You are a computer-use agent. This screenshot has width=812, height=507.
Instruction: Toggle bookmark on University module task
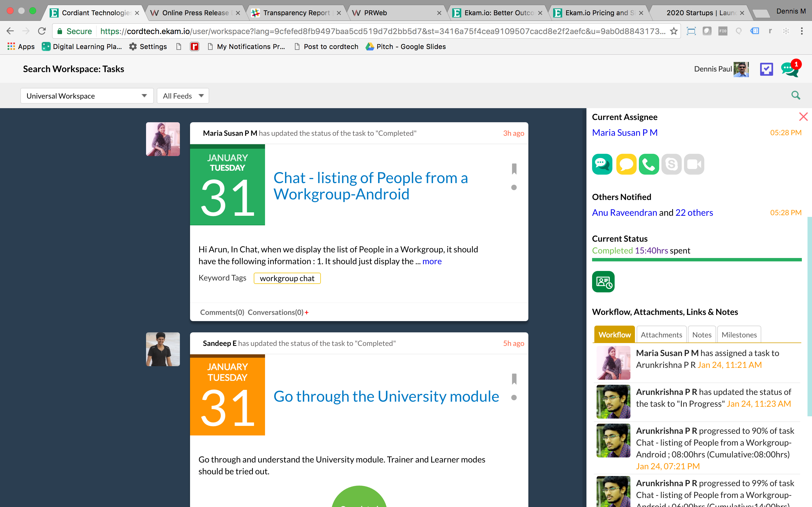514,379
